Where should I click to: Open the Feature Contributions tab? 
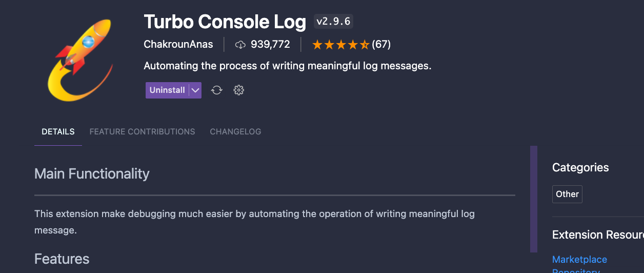[x=142, y=132]
